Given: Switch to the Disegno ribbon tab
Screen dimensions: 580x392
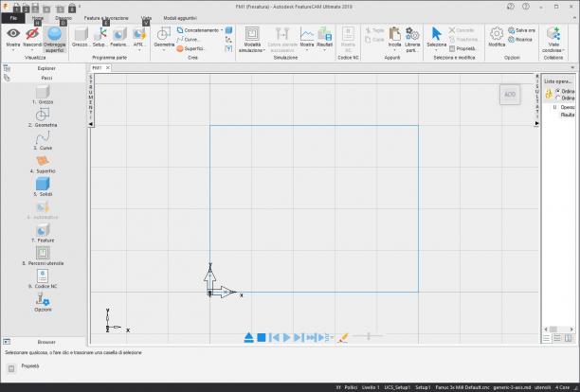Looking at the screenshot, I should click(63, 18).
